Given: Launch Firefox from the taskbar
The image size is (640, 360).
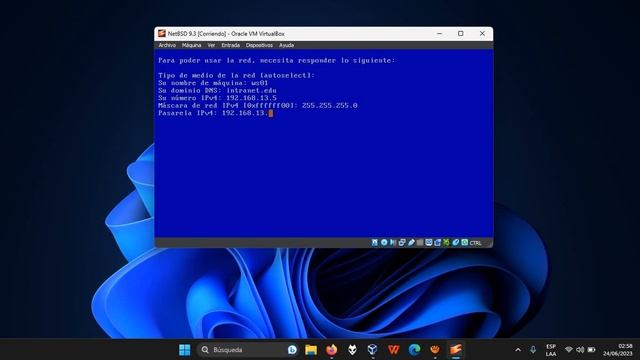Looking at the screenshot, I should pos(332,350).
